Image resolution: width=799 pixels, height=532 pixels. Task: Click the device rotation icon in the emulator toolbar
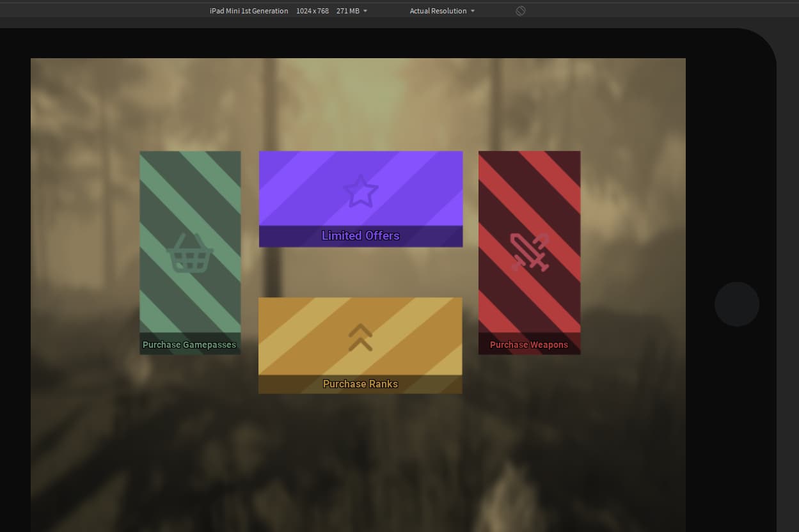(x=520, y=11)
